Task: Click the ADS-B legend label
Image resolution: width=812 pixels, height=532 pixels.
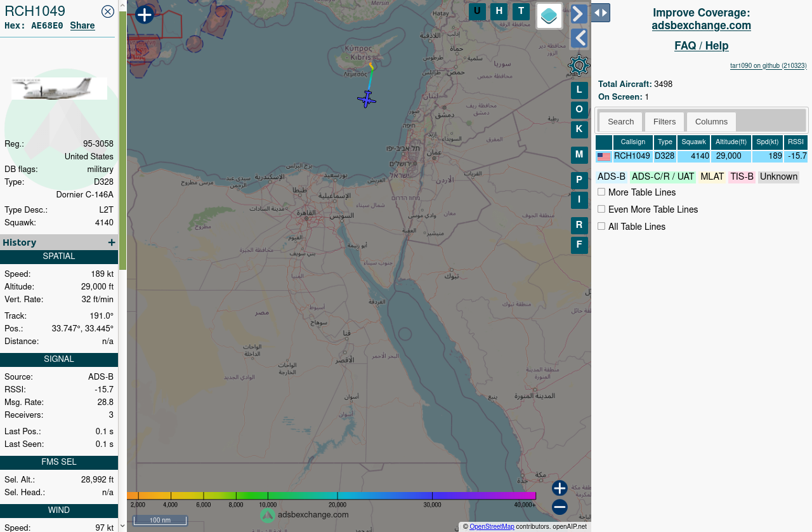Action: [612, 177]
